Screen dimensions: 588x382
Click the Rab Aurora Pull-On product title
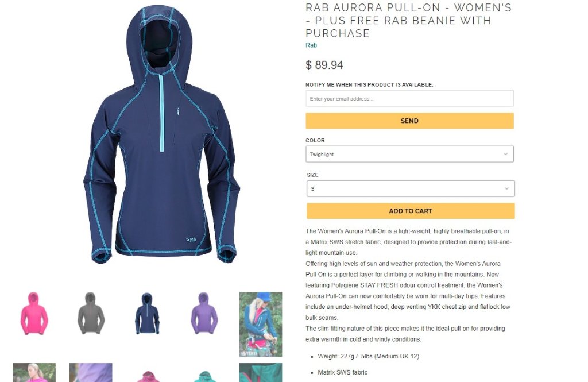[409, 20]
